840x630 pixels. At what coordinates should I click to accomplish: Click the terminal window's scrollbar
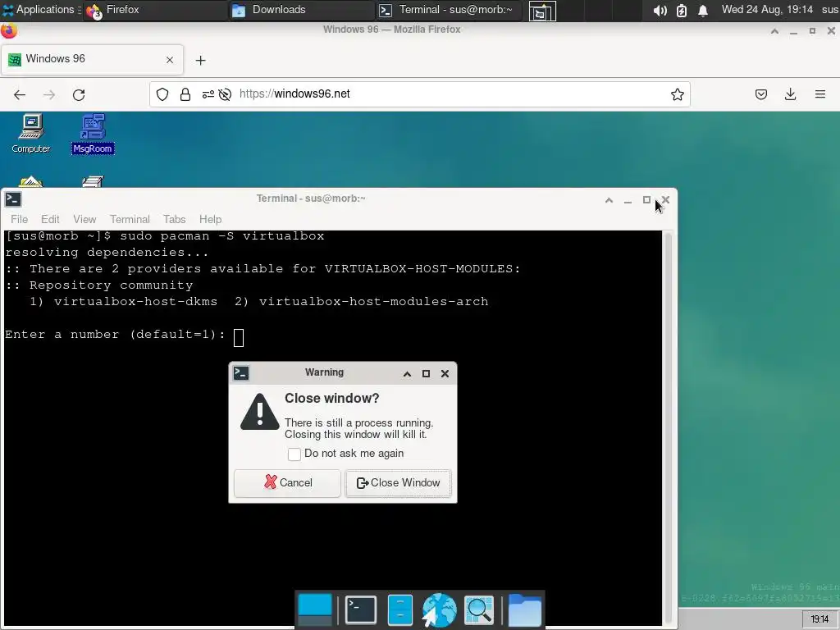pyautogui.click(x=668, y=428)
